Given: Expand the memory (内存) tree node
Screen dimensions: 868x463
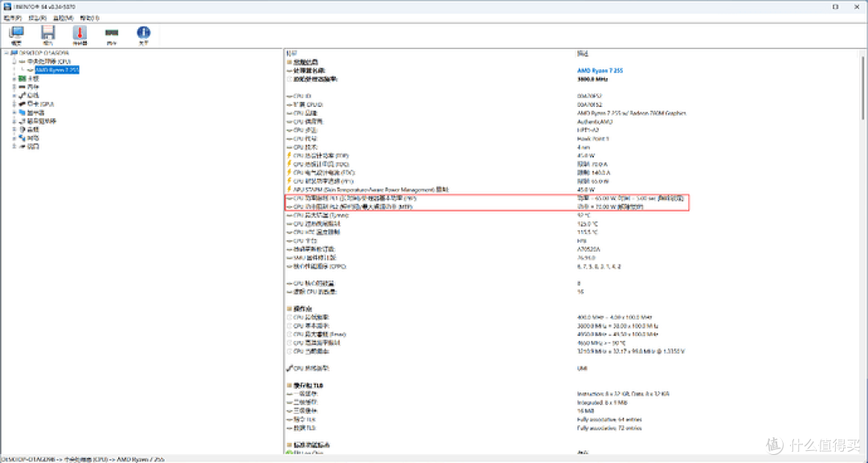Looking at the screenshot, I should pyautogui.click(x=14, y=87).
